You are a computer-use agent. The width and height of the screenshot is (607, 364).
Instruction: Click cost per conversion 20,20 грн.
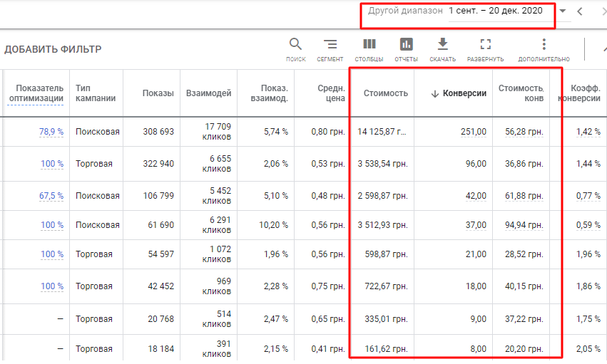[524, 349]
